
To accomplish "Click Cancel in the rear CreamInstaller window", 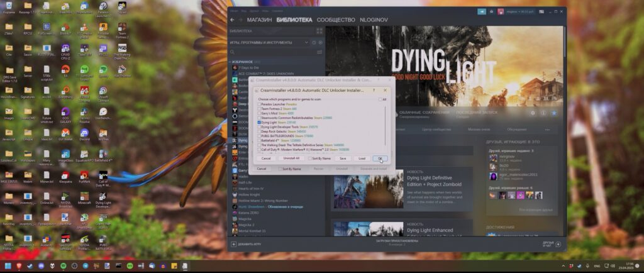I will click(262, 169).
